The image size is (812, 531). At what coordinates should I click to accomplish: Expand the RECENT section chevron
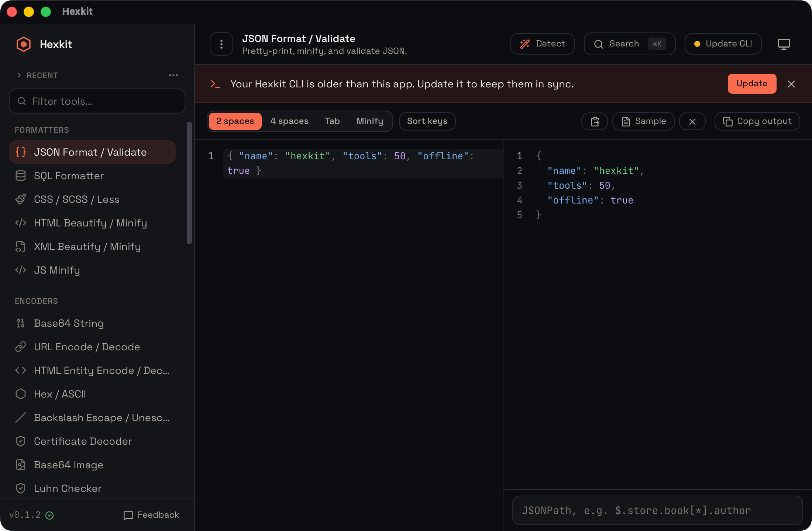tap(19, 75)
